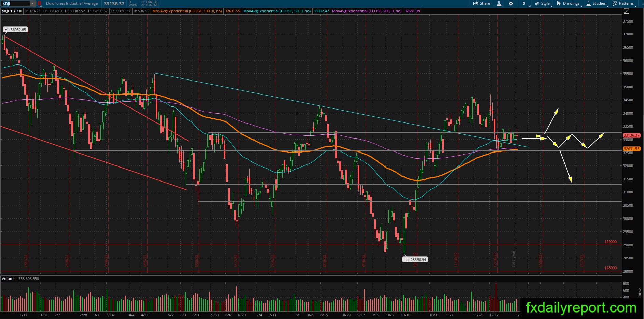The height and width of the screenshot is (319, 644).
Task: Select the magenta MovAvgExponential 200 study label
Action: tap(367, 11)
